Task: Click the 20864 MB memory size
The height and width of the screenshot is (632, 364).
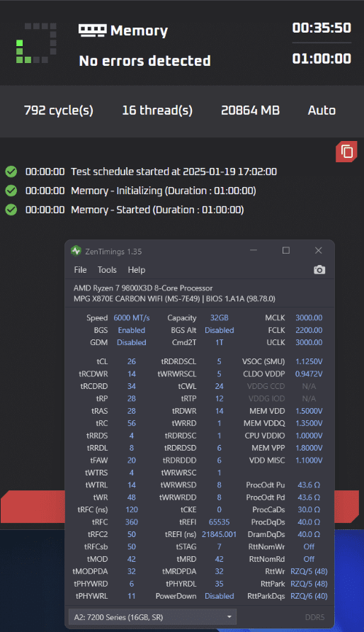Action: pyautogui.click(x=250, y=111)
